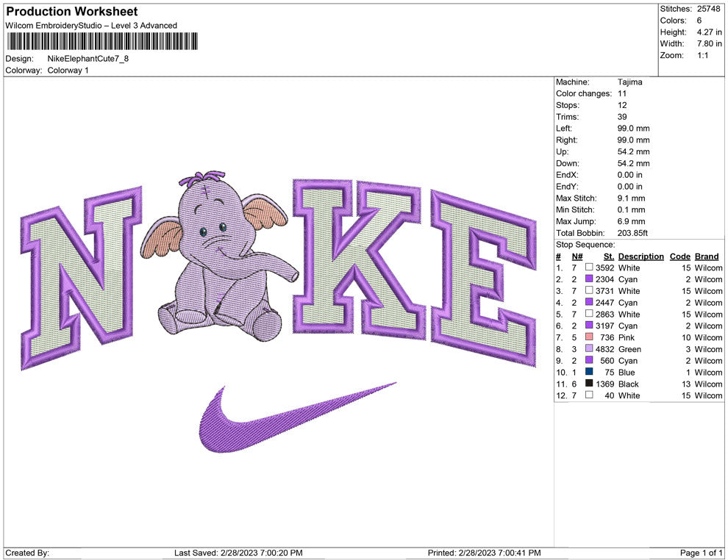Viewport: 728px width, 560px height.
Task: Click the black swatch in stop 11
Action: (x=589, y=383)
